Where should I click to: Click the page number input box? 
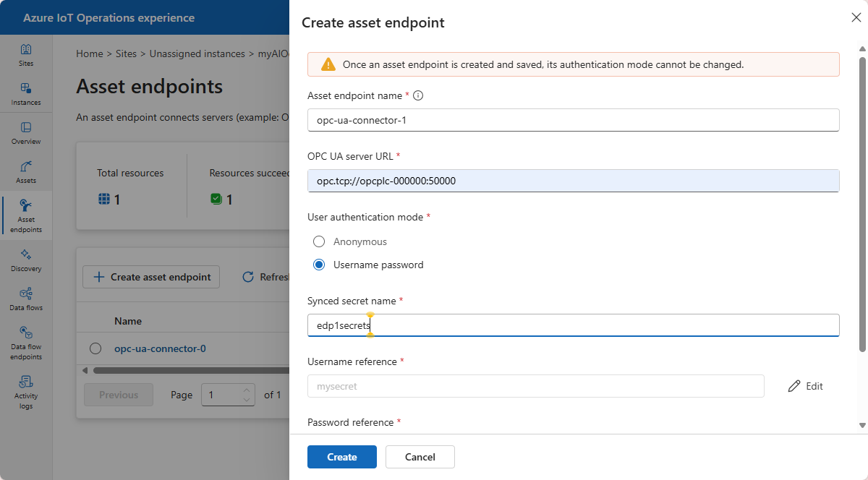(x=229, y=395)
